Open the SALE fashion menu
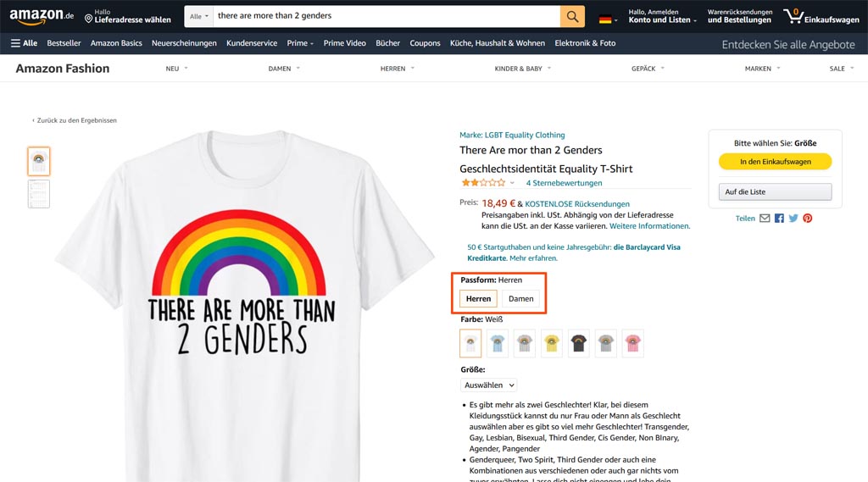 [x=840, y=69]
